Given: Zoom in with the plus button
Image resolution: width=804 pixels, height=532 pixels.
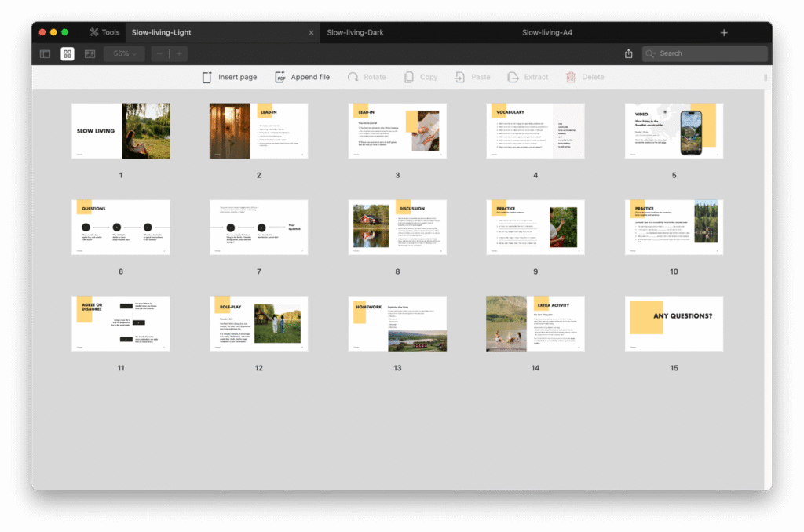Looking at the screenshot, I should point(179,54).
